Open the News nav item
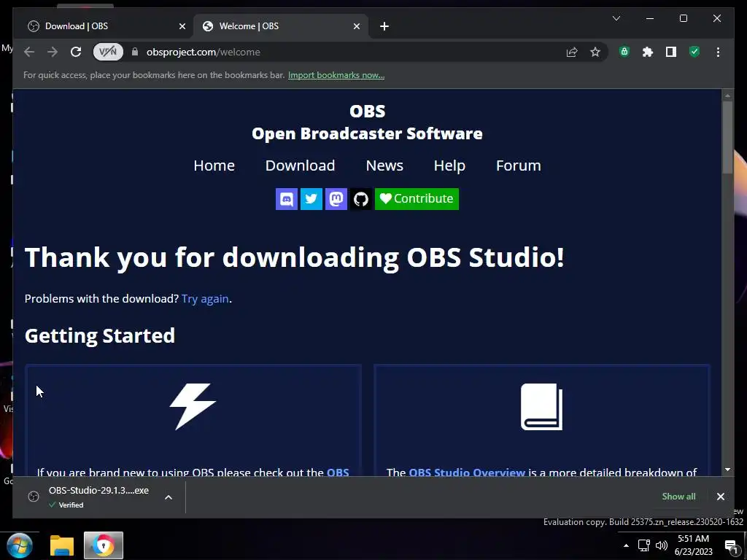The width and height of the screenshot is (747, 560). coord(384,166)
